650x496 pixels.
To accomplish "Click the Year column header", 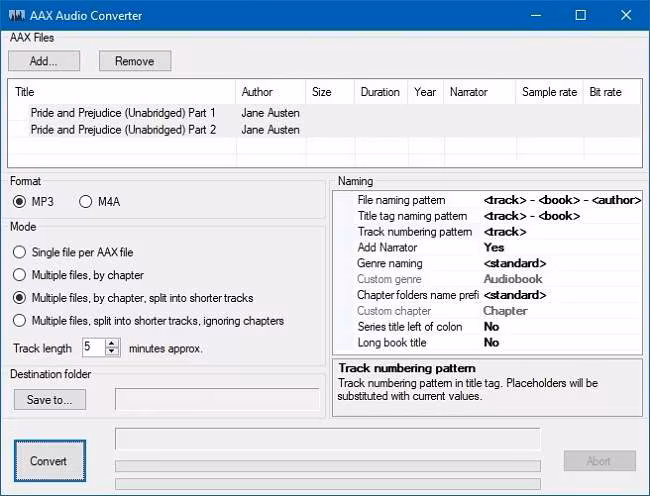I will [x=426, y=92].
